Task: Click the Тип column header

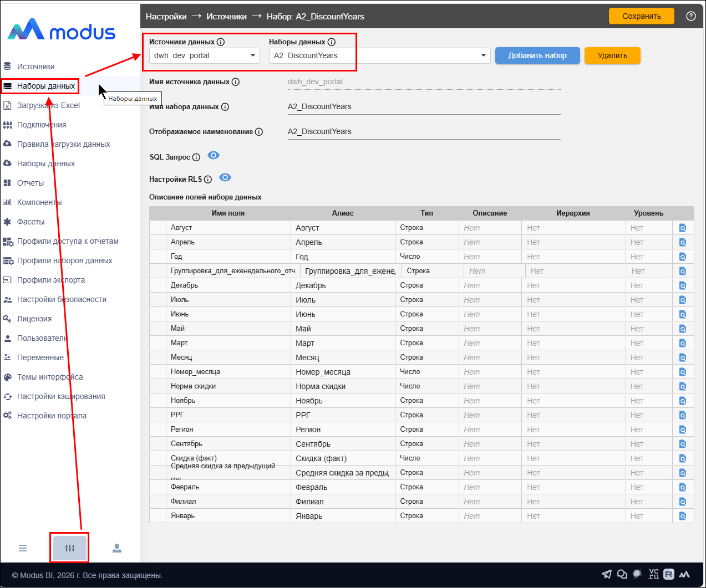Action: pyautogui.click(x=426, y=213)
